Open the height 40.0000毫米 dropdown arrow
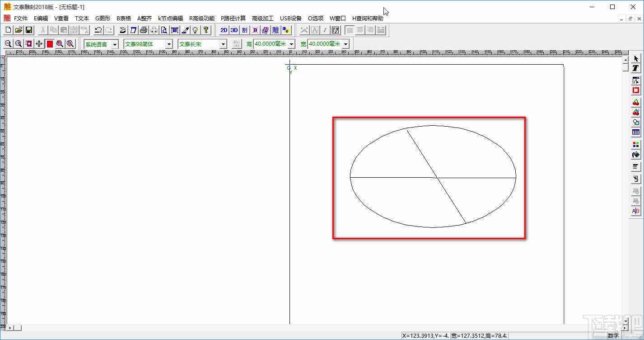The height and width of the screenshot is (340, 644). pos(291,44)
